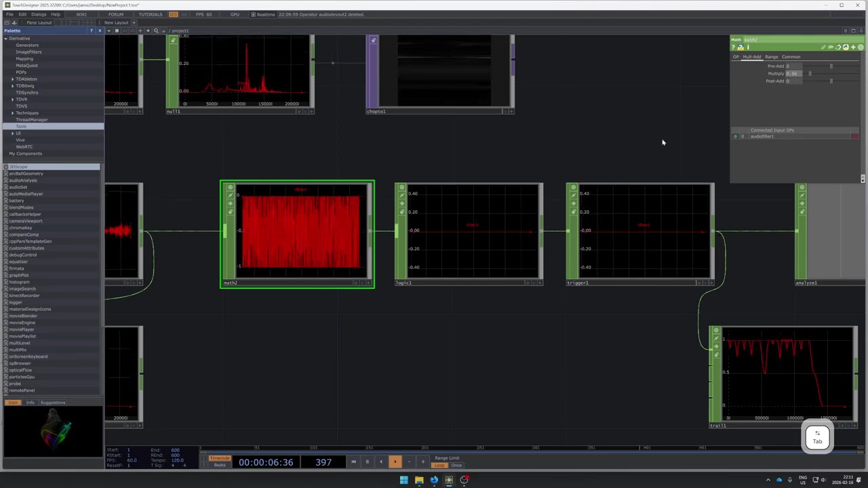The width and height of the screenshot is (868, 488).
Task: Toggle the chopto1 node top flag
Action: coord(373,41)
